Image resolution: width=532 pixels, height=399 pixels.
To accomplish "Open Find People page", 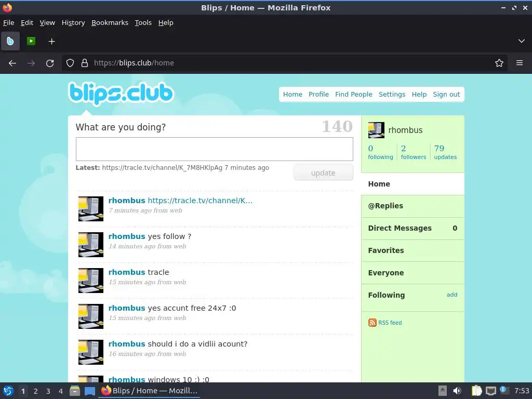I will click(353, 95).
